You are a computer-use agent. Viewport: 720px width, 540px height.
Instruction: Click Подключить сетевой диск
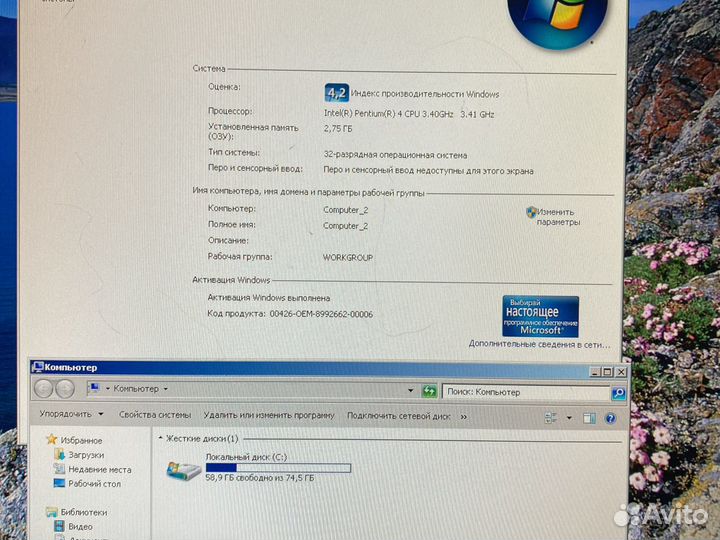[x=399, y=416]
